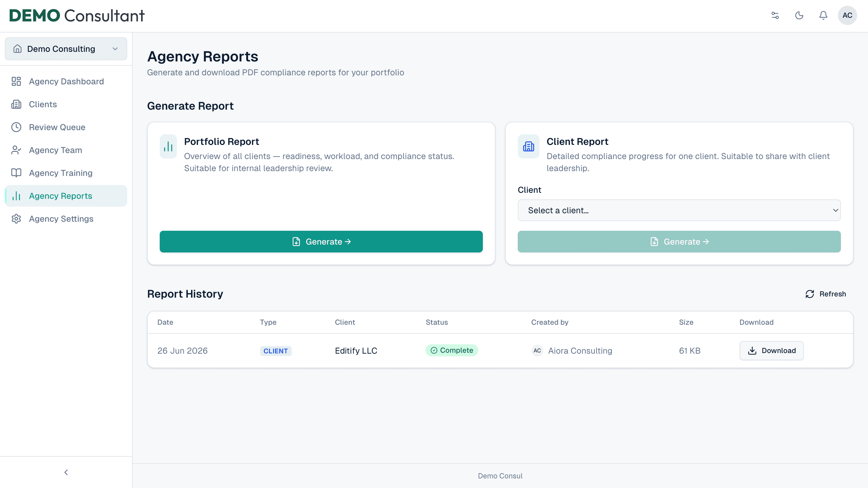The image size is (868, 488).
Task: Generate the Portfolio Report
Action: (321, 242)
